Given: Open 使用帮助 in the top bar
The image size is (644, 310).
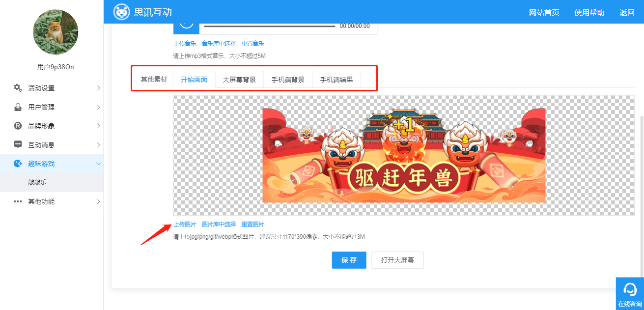Looking at the screenshot, I should click(x=589, y=12).
